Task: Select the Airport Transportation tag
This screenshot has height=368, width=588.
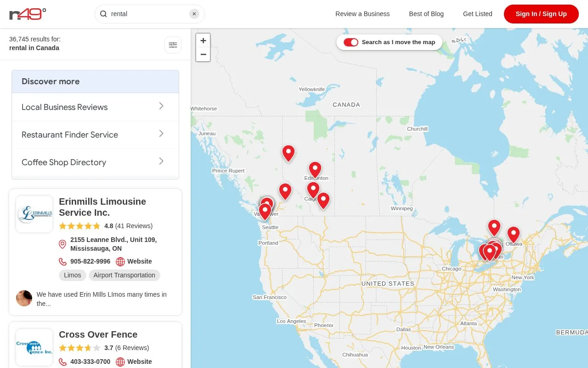Action: click(124, 275)
